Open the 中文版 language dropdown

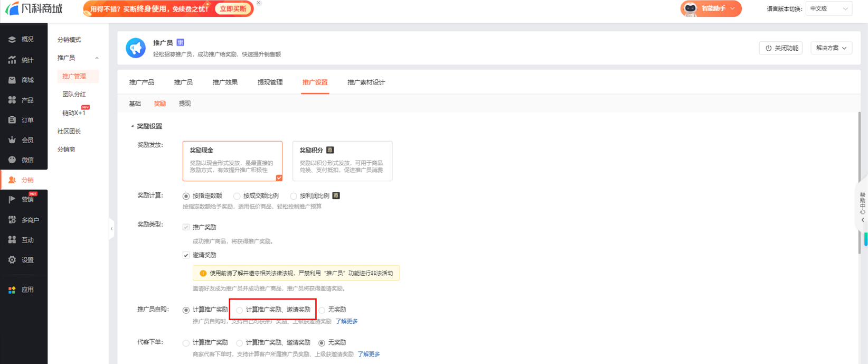coord(828,8)
